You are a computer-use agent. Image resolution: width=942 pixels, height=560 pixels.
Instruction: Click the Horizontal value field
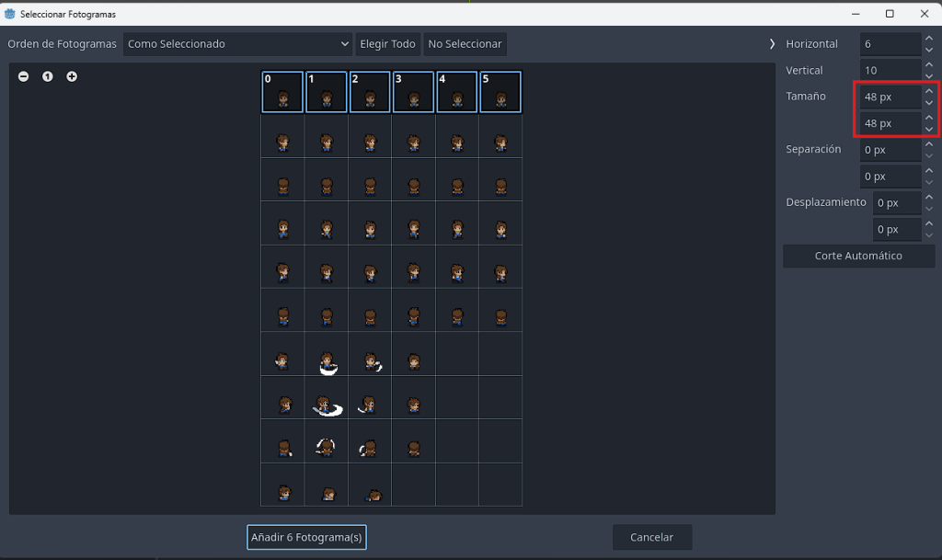point(890,44)
